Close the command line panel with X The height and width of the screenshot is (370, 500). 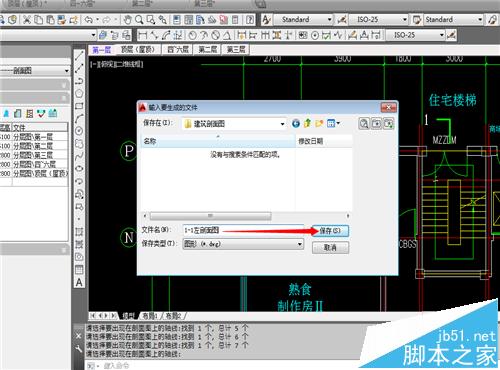79,336
